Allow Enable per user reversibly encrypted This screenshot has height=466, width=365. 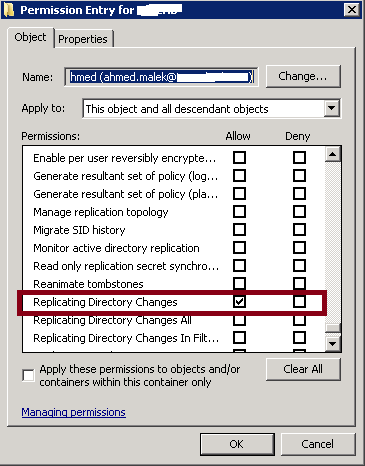[x=239, y=157]
